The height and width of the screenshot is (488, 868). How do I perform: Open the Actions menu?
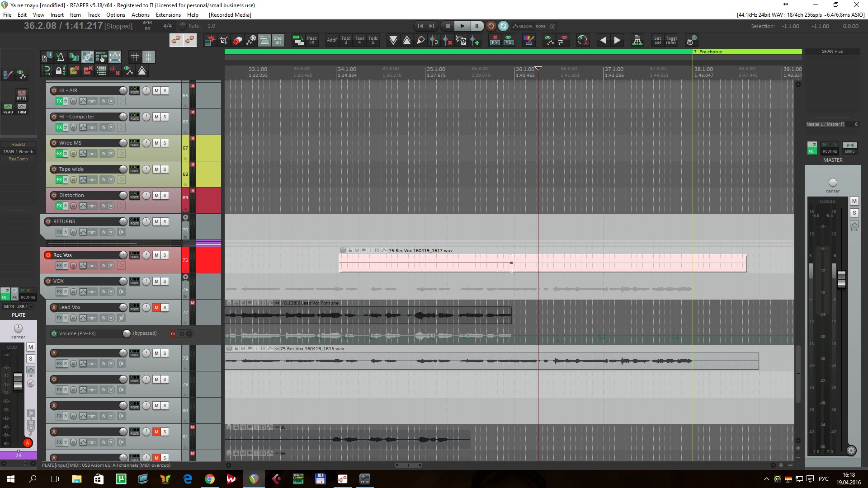point(140,14)
